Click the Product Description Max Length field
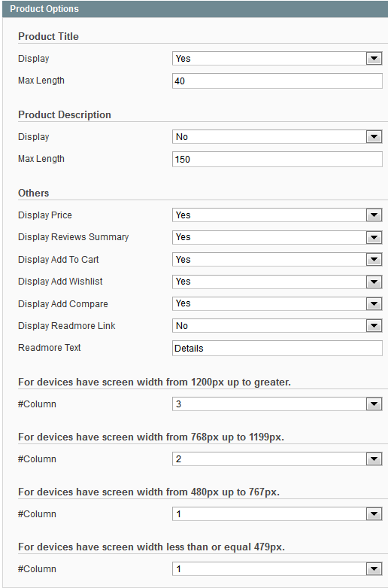 coord(277,160)
